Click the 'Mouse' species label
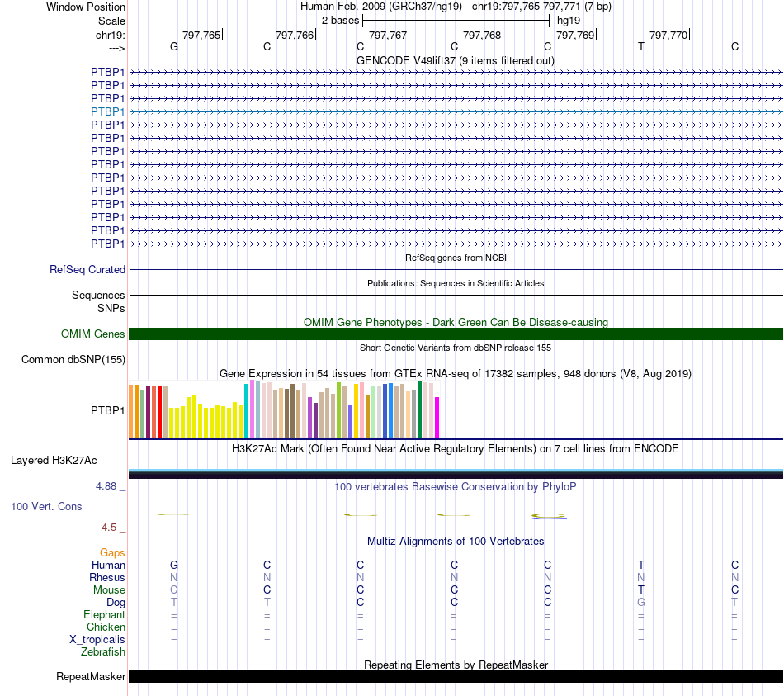This screenshot has height=696, width=784. (x=109, y=590)
